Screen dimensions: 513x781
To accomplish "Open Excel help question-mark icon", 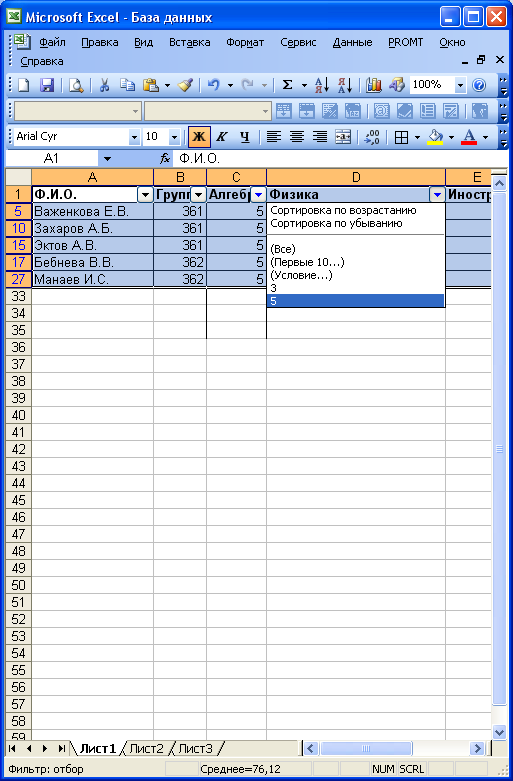I will [x=479, y=86].
